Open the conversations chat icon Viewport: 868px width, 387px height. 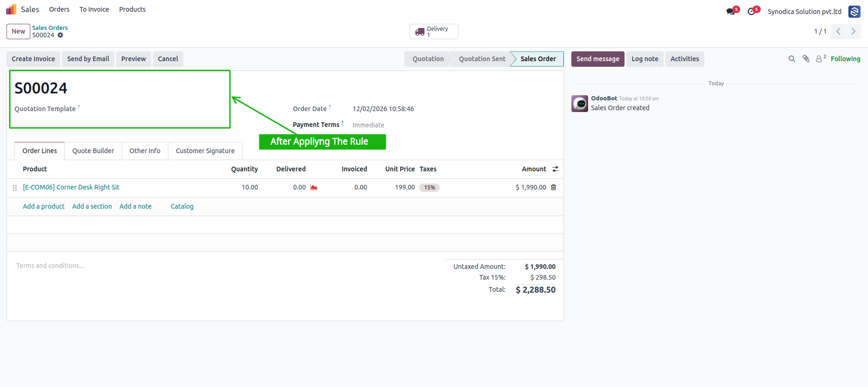pyautogui.click(x=731, y=12)
